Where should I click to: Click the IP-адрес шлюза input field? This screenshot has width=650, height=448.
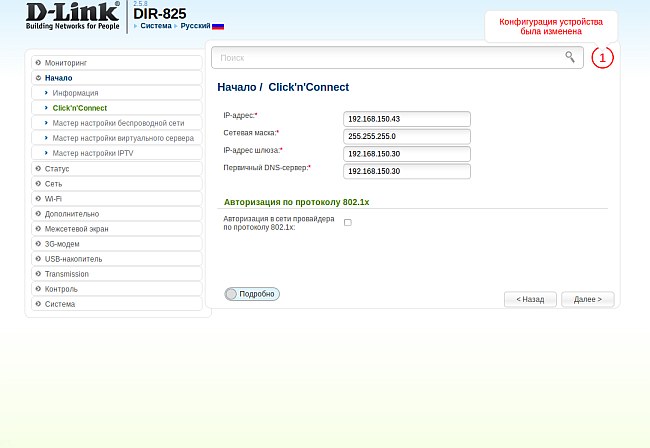pyautogui.click(x=406, y=154)
